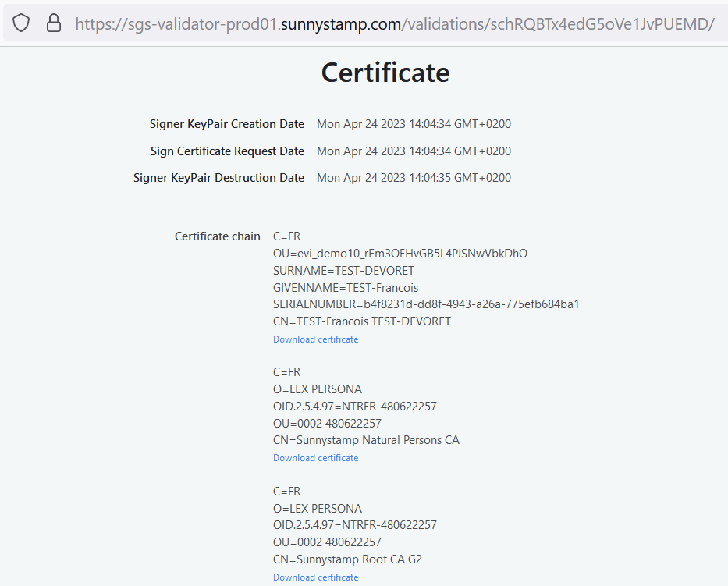
Task: Click the CN=TEST-Francois TEST-DEVORET line
Action: 361,321
